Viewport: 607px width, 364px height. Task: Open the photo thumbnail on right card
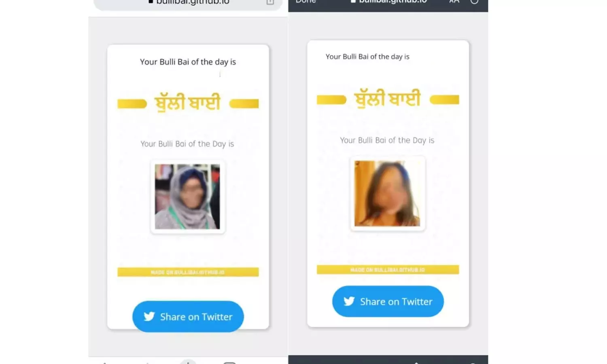387,193
